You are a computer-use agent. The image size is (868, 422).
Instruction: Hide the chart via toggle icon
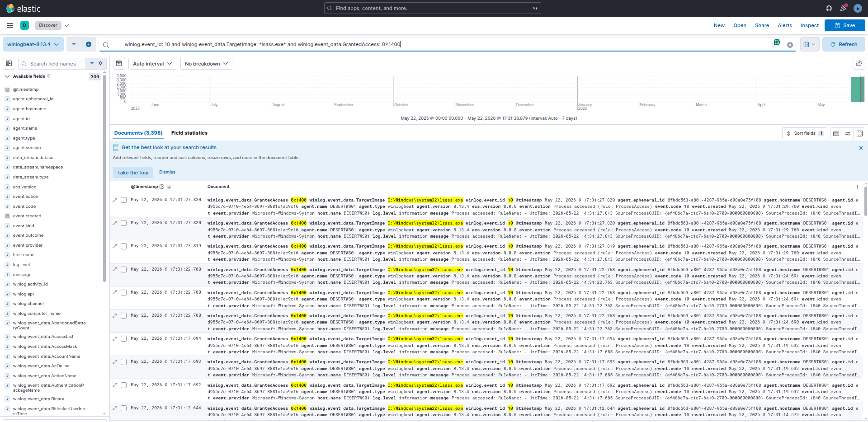119,64
